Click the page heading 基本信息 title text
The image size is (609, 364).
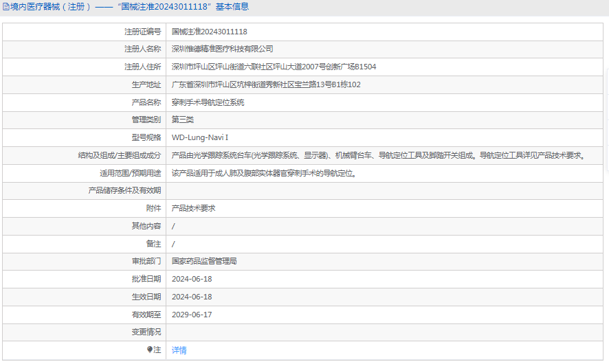[232, 7]
